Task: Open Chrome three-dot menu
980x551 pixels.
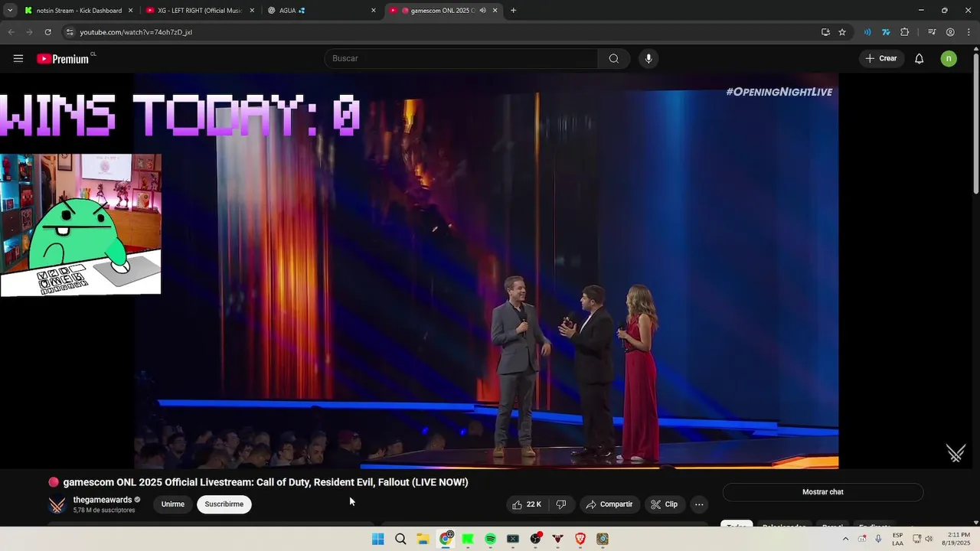Action: click(969, 32)
